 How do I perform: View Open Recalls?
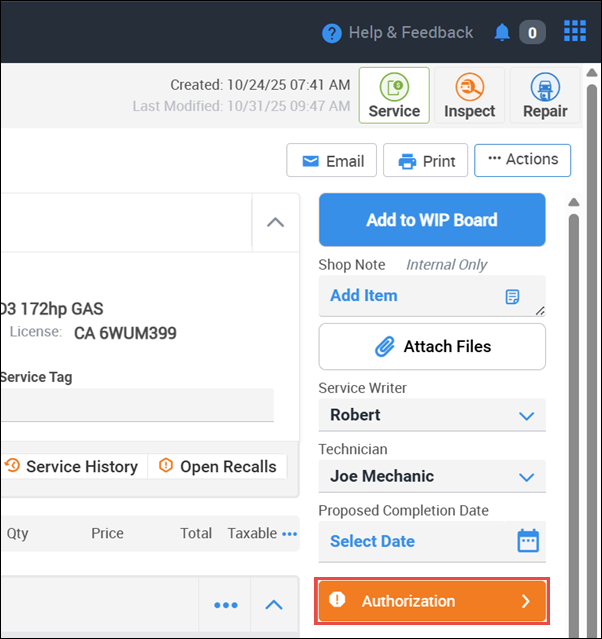click(x=218, y=467)
